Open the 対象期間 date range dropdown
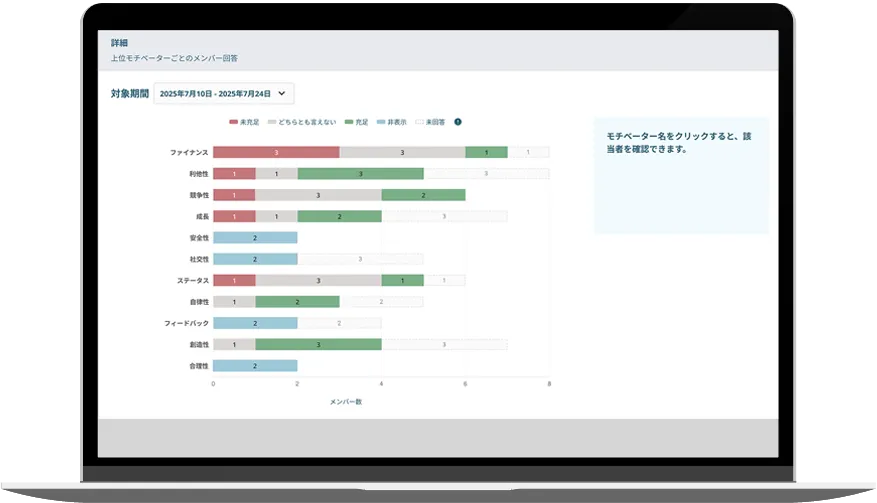877x503 pixels. point(224,93)
